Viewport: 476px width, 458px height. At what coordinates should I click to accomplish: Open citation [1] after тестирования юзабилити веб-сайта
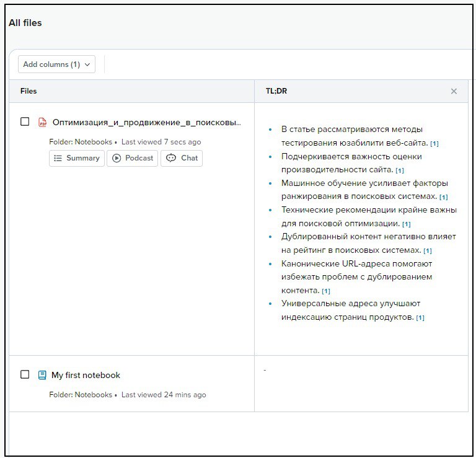434,144
